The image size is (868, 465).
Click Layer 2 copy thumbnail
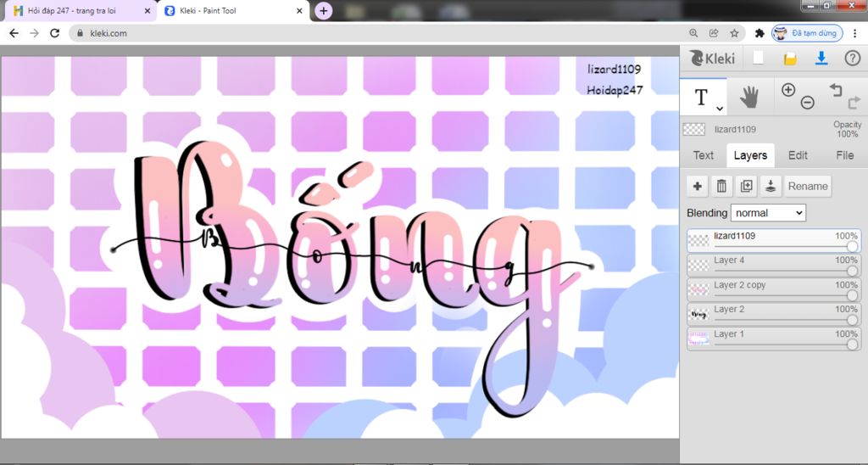coord(698,290)
